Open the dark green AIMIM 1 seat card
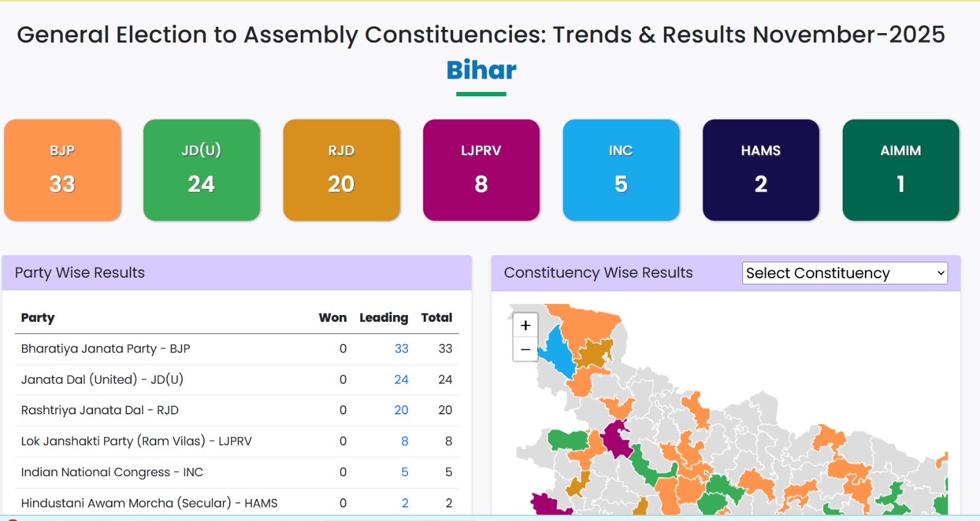980x521 pixels. 900,170
